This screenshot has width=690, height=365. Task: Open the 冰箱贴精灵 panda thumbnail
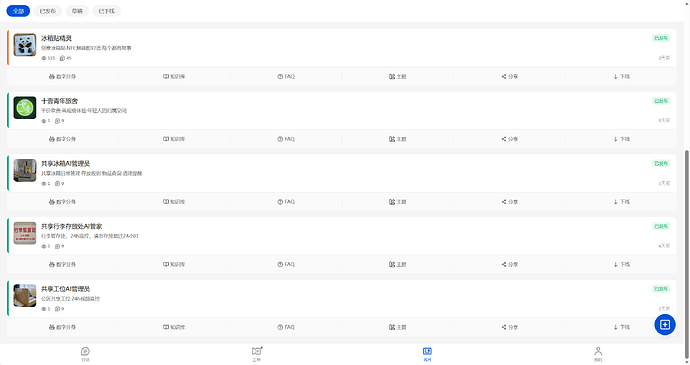25,45
